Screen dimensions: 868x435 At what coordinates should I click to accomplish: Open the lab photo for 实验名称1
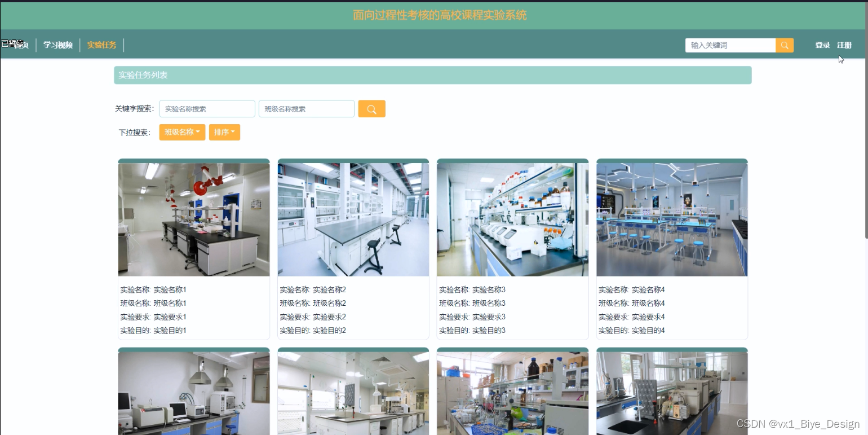click(x=194, y=219)
